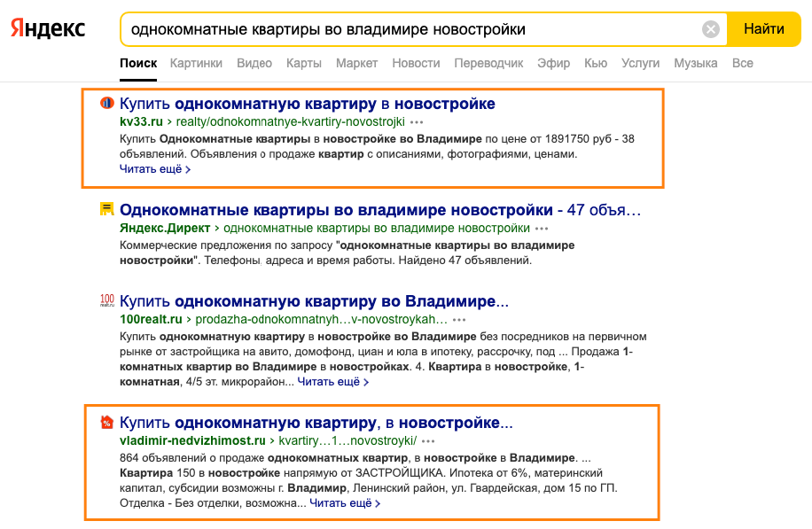Open the Карты tab

[x=303, y=63]
